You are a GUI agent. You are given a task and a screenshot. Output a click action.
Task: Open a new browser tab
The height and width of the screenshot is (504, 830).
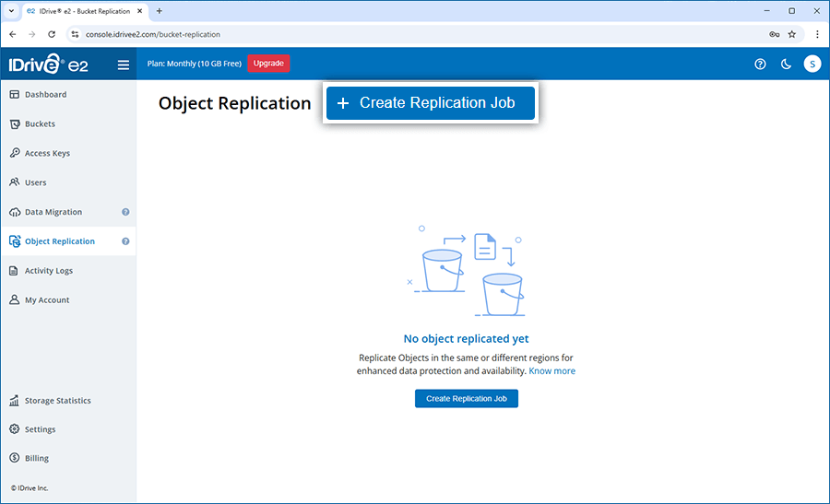tap(159, 11)
